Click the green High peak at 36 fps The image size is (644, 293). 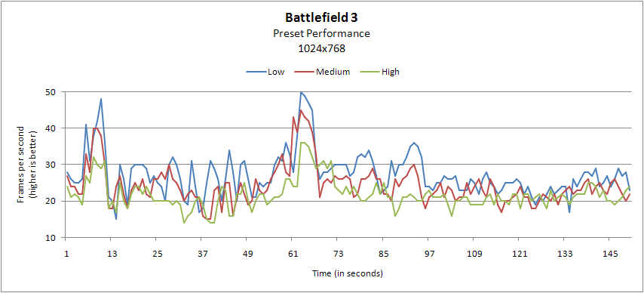click(x=302, y=143)
